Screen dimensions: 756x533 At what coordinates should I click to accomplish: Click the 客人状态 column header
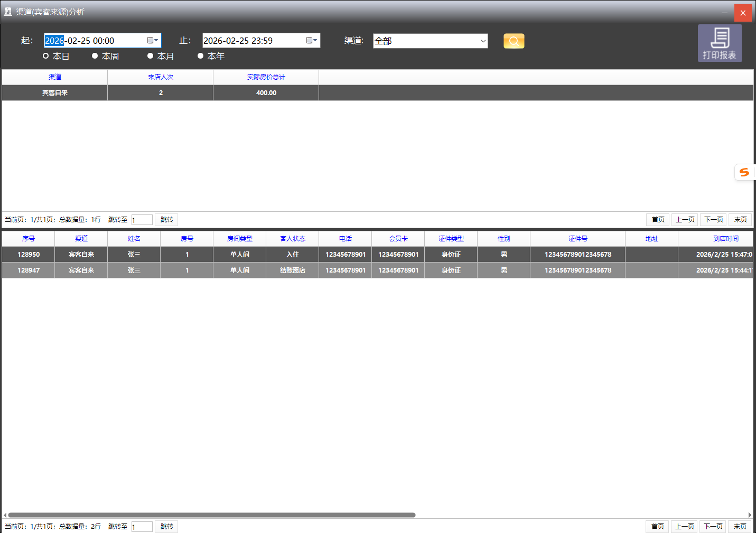click(293, 239)
